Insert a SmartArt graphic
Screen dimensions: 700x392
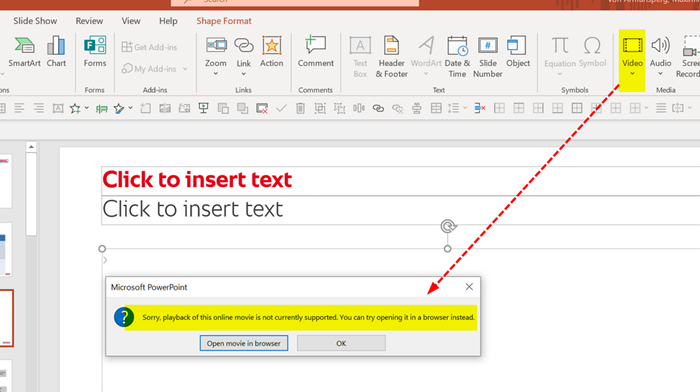click(x=24, y=52)
